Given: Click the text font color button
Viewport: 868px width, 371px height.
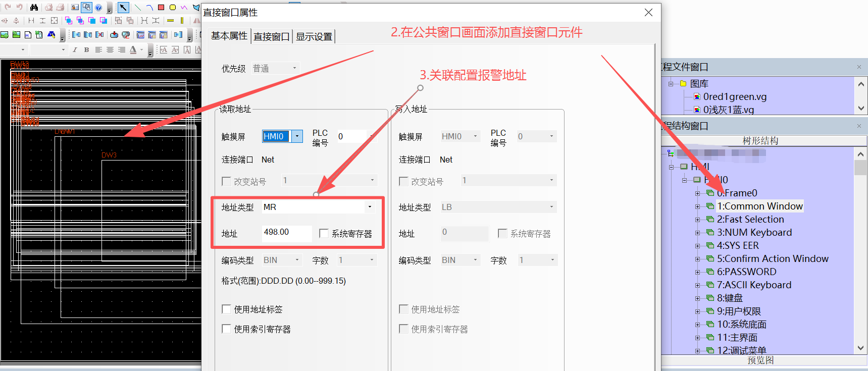Looking at the screenshot, I should point(133,49).
